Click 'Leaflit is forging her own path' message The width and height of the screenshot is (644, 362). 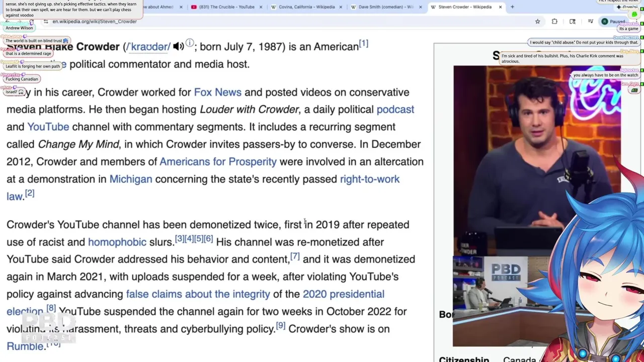point(33,66)
